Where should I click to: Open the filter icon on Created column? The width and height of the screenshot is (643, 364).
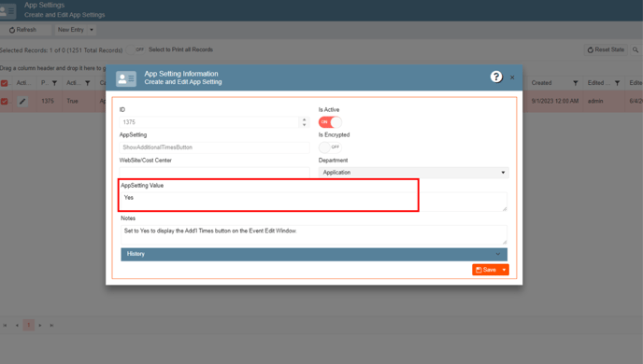click(576, 83)
